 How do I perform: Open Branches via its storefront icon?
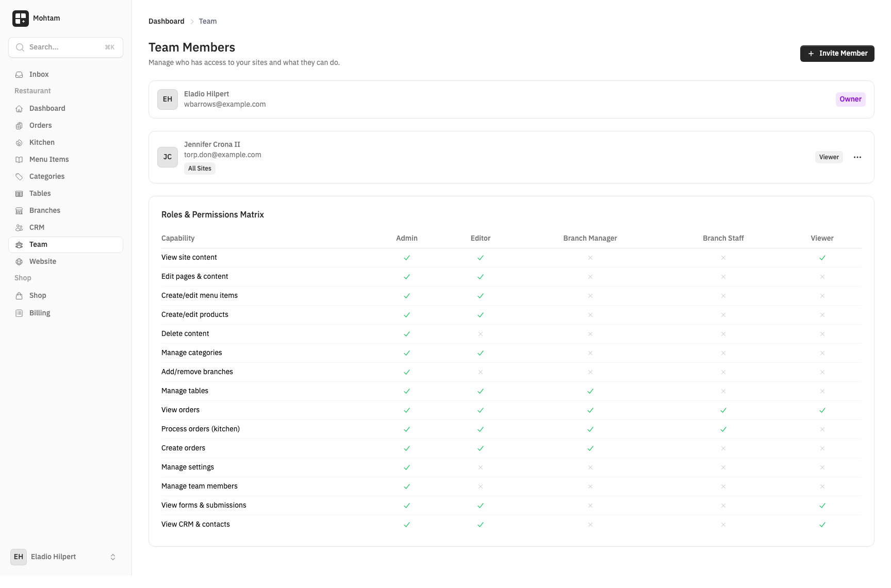(19, 211)
